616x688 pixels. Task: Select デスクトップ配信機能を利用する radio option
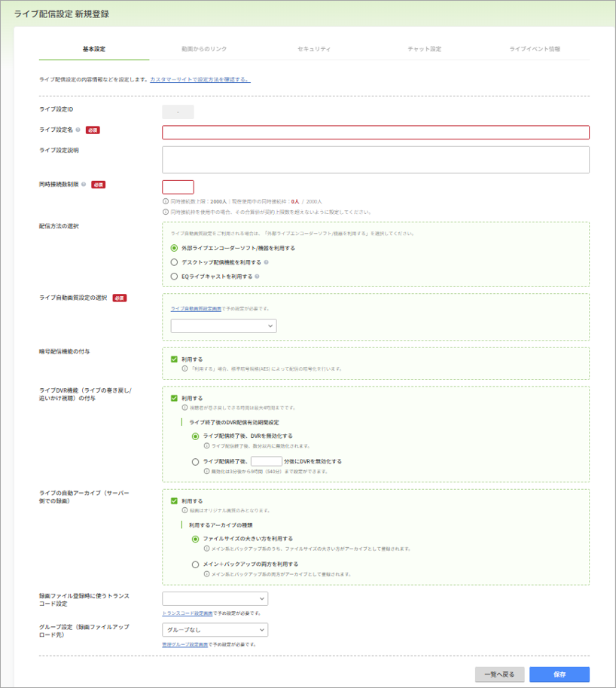point(174,262)
